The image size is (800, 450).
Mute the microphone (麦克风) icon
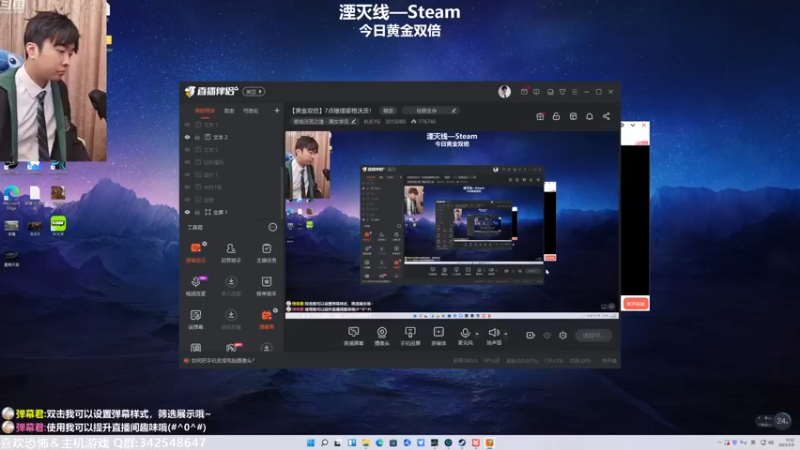click(x=465, y=333)
